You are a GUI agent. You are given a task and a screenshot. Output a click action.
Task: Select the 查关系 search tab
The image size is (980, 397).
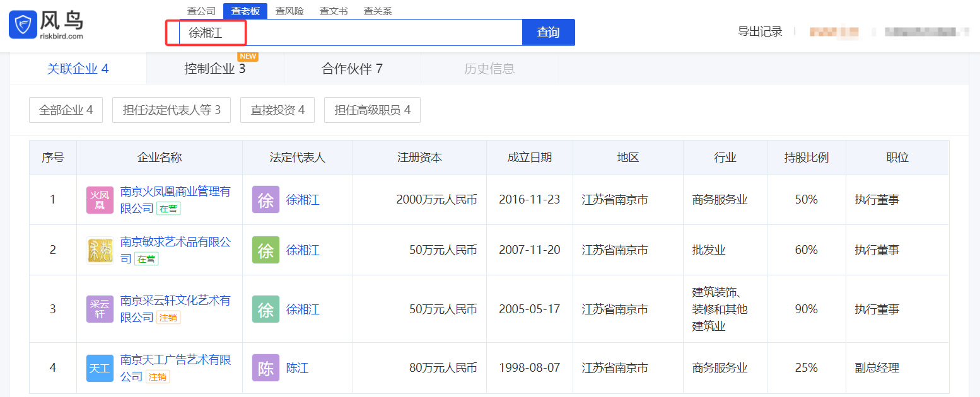tap(378, 11)
